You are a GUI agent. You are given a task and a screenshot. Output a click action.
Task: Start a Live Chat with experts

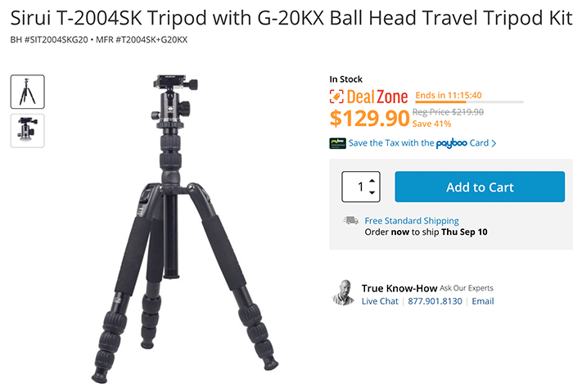coord(380,301)
